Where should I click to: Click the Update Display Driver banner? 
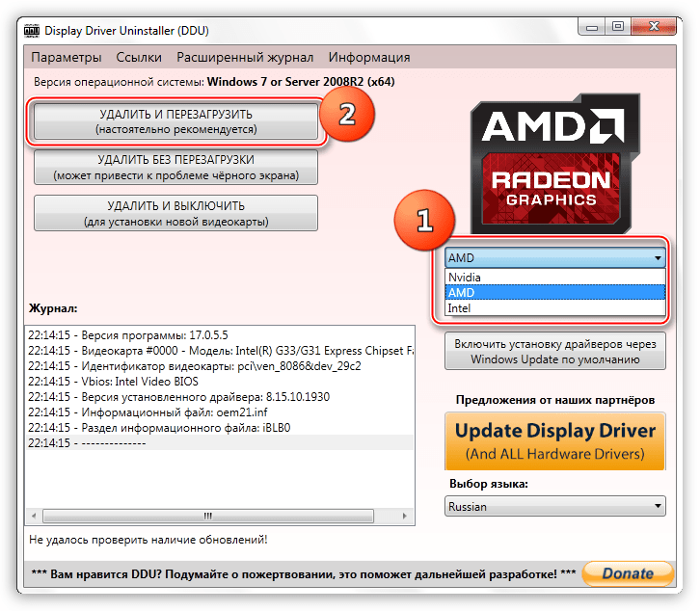tap(555, 441)
